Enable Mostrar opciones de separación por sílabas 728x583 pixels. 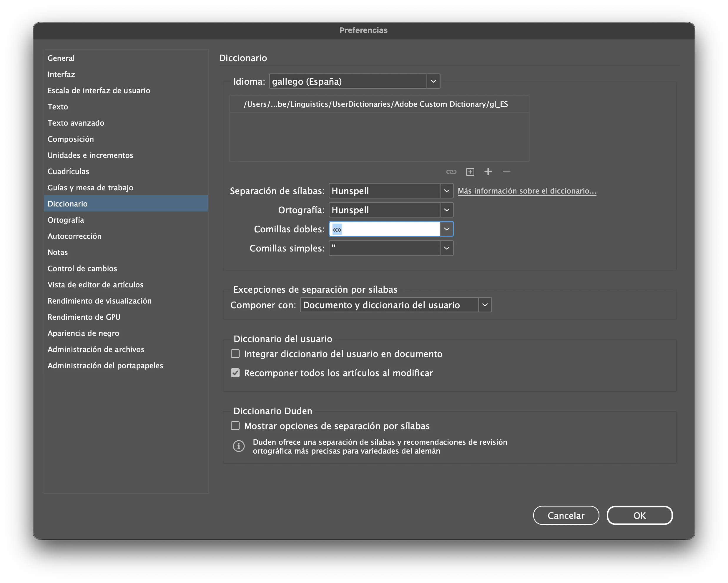(x=235, y=425)
